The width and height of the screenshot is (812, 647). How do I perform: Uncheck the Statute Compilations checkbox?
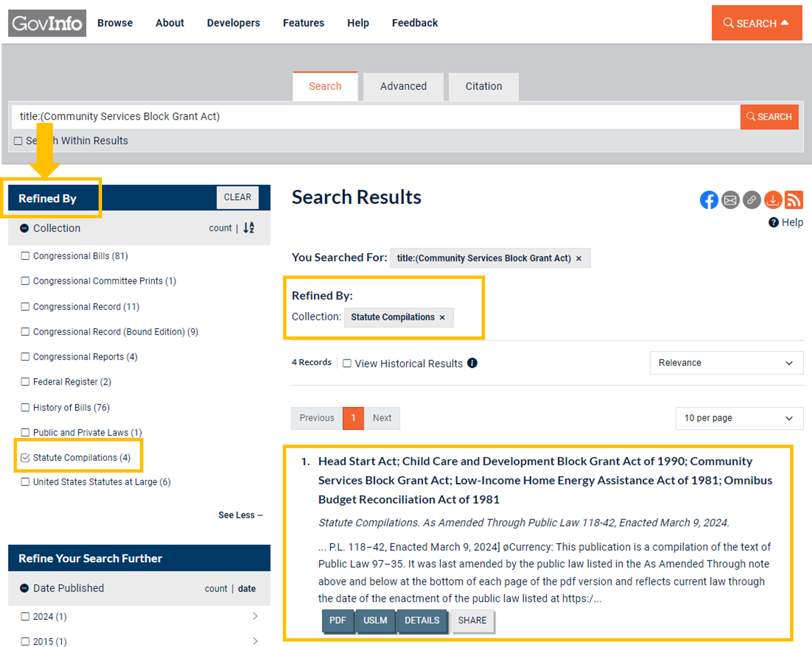pos(25,457)
